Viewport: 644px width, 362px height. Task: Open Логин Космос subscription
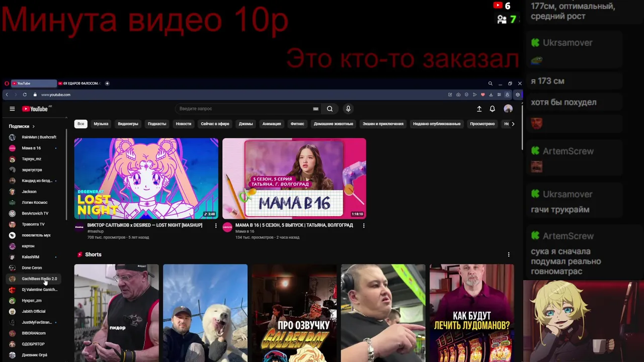coord(34,203)
